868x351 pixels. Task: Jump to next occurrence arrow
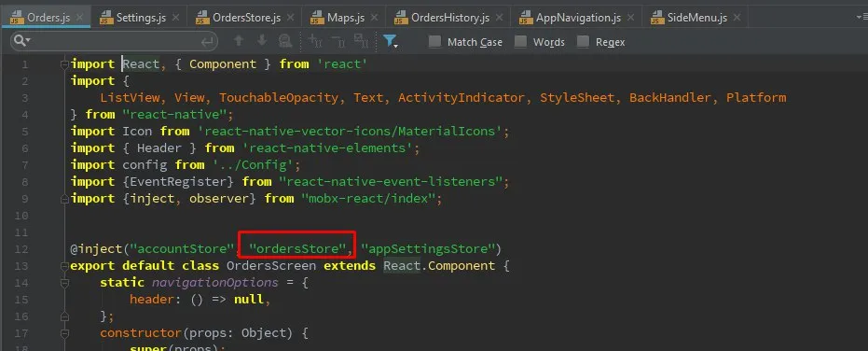tap(262, 41)
